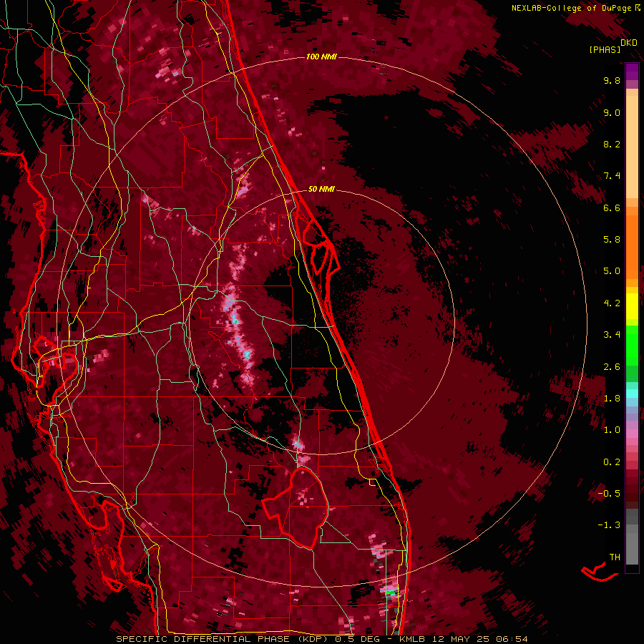The height and width of the screenshot is (644, 644).
Task: Click the NEXLAB-College of DuPage label
Action: tap(576, 8)
